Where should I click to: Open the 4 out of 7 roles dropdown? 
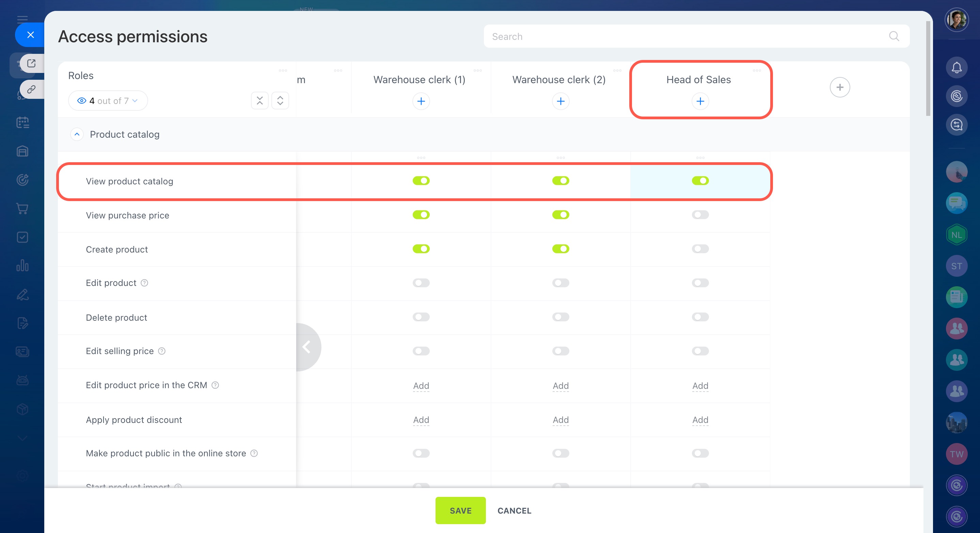(x=108, y=101)
